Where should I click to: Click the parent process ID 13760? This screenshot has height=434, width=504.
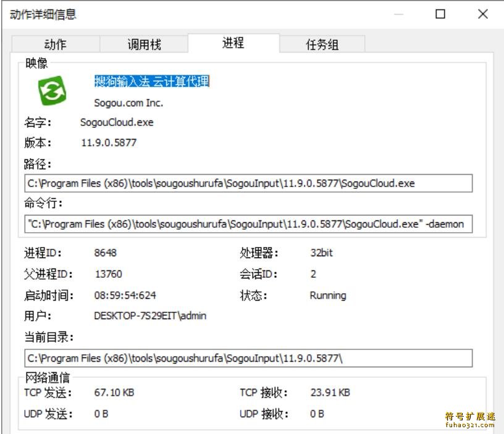click(109, 274)
